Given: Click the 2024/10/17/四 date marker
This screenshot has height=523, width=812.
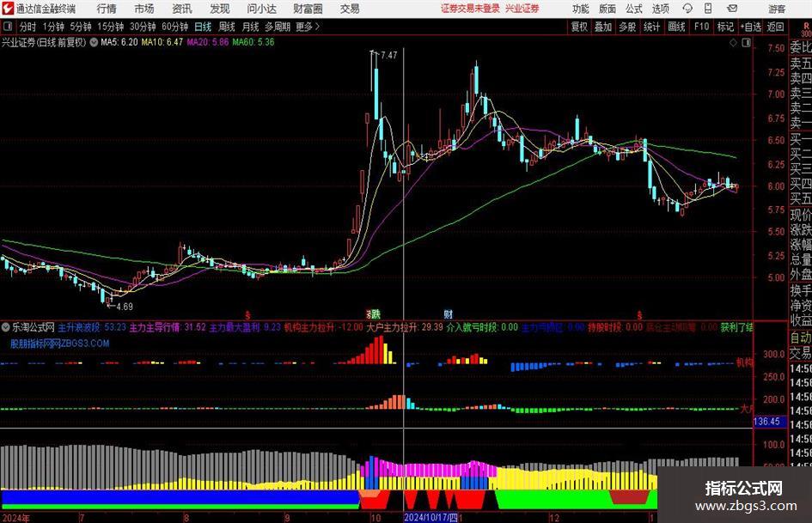Looking at the screenshot, I should point(430,517).
